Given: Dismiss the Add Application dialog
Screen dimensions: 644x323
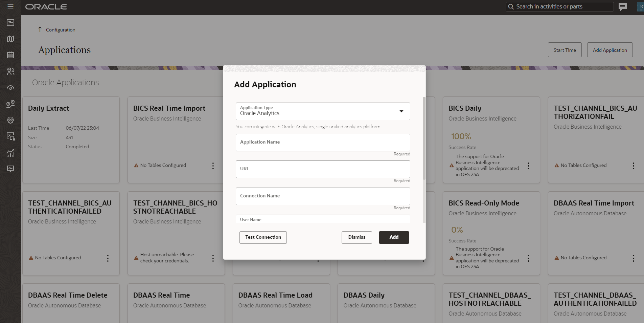Looking at the screenshot, I should (x=356, y=237).
